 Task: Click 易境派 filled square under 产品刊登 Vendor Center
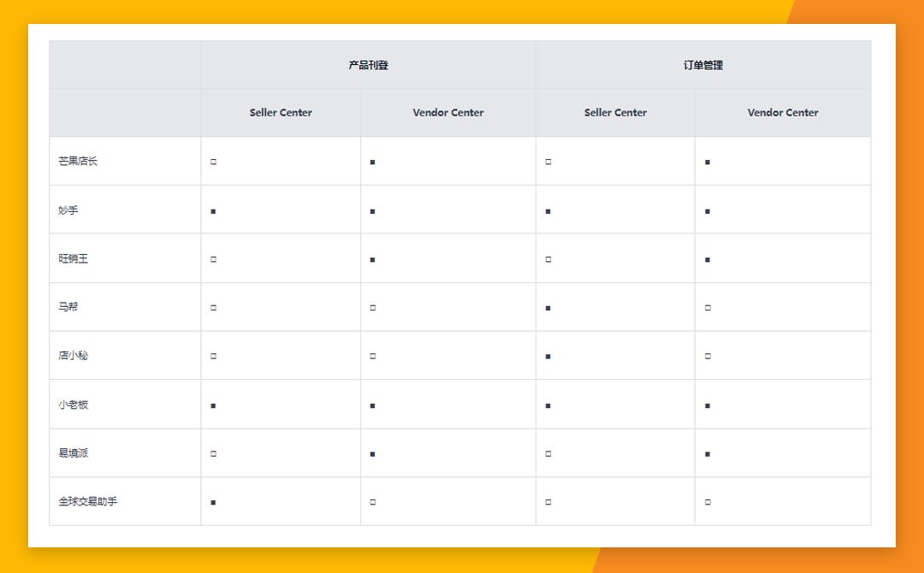tap(372, 454)
